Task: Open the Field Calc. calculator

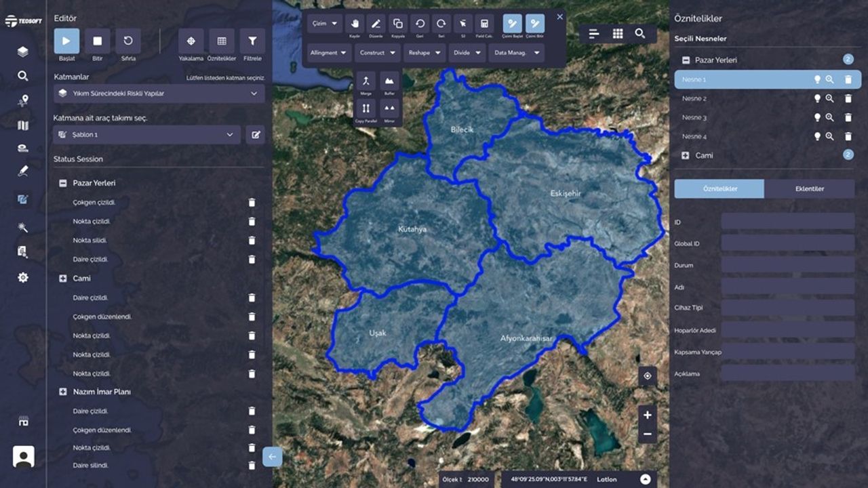Action: tap(484, 24)
